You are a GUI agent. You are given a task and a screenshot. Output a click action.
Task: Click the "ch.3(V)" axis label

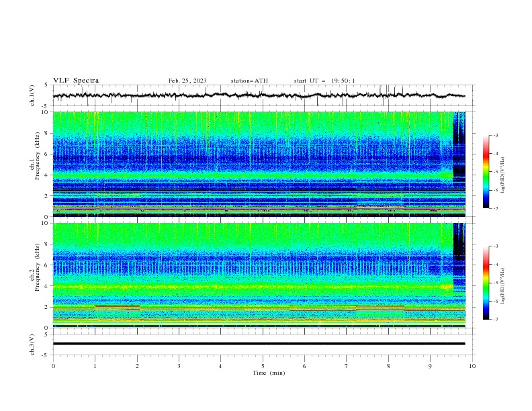pos(32,345)
